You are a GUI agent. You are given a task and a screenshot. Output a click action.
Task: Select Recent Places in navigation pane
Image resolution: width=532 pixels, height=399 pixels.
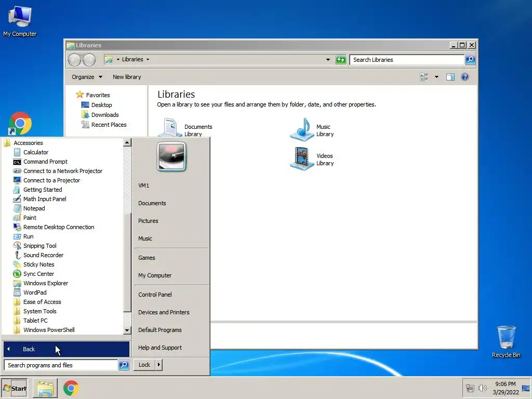[109, 125]
